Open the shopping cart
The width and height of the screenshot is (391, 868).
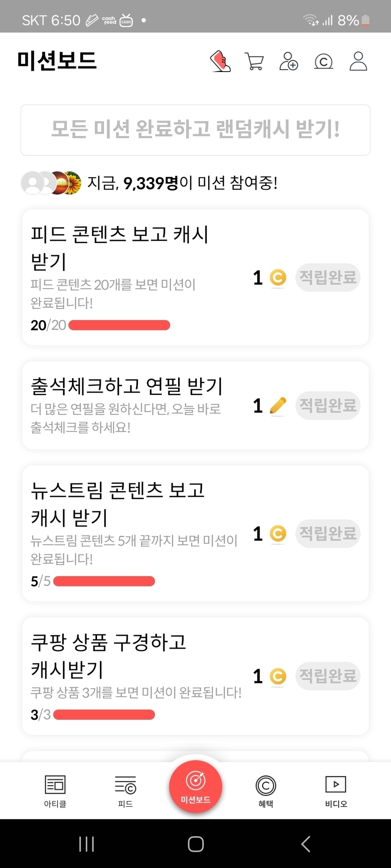tap(254, 62)
